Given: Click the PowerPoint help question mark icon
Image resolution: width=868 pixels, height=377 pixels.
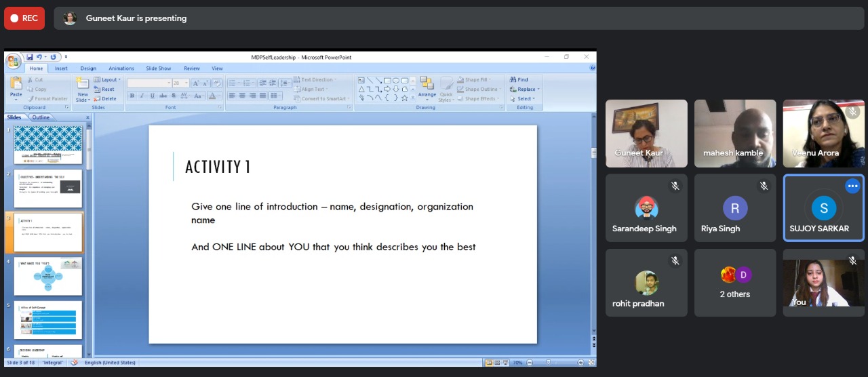Looking at the screenshot, I should click(x=593, y=68).
